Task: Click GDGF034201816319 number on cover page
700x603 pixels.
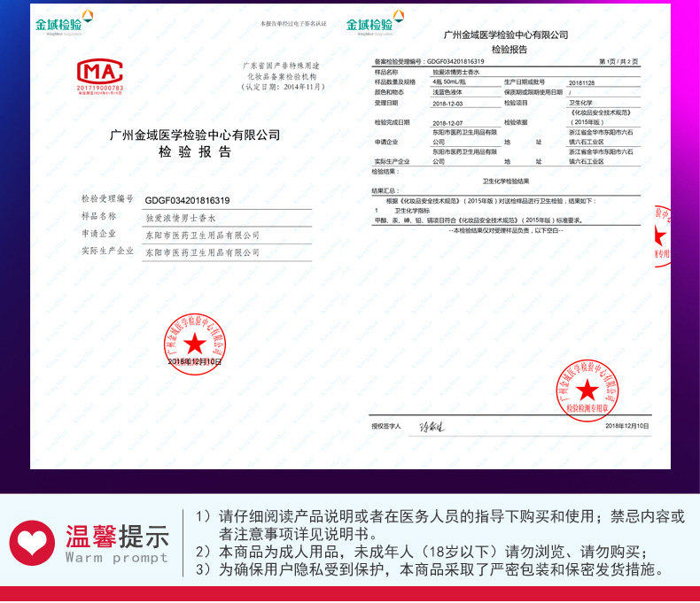Action: coord(187,200)
